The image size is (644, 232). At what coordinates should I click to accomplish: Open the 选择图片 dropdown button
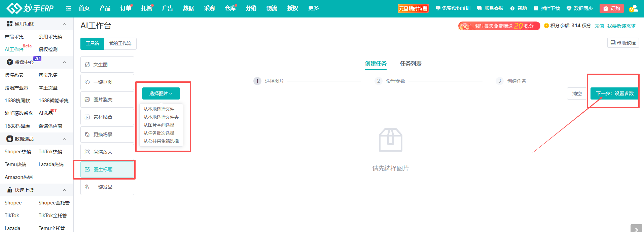tap(161, 93)
